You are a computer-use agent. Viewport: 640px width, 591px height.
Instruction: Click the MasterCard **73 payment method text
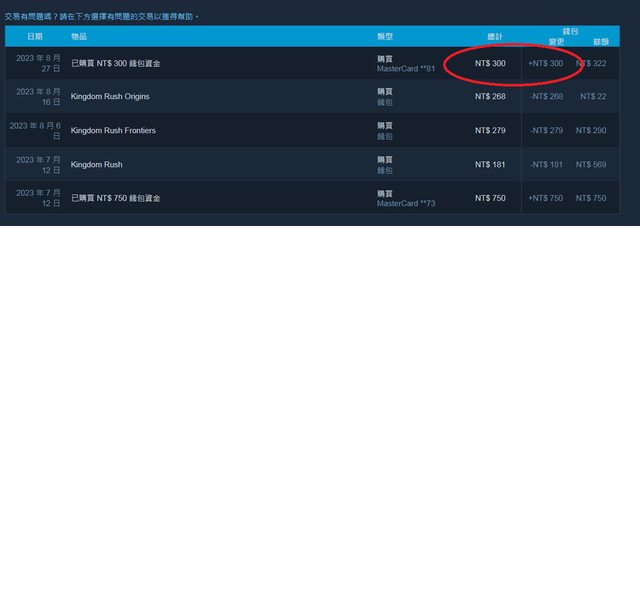406,204
